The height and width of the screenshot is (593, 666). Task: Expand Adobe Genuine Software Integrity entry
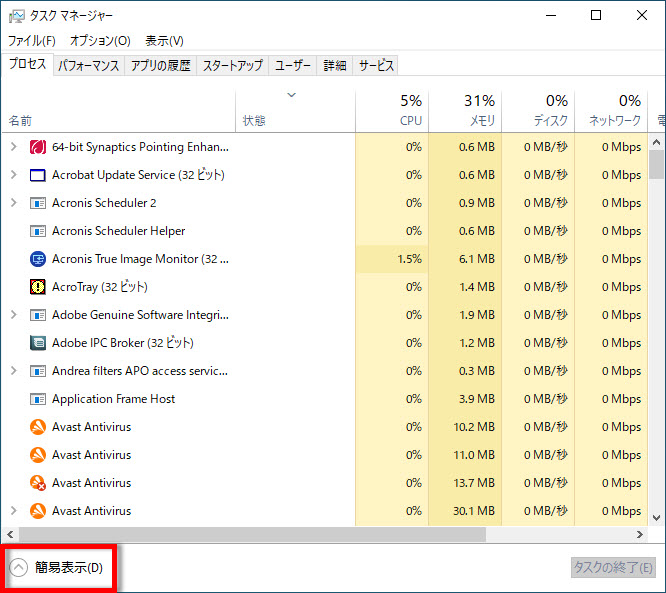[13, 315]
